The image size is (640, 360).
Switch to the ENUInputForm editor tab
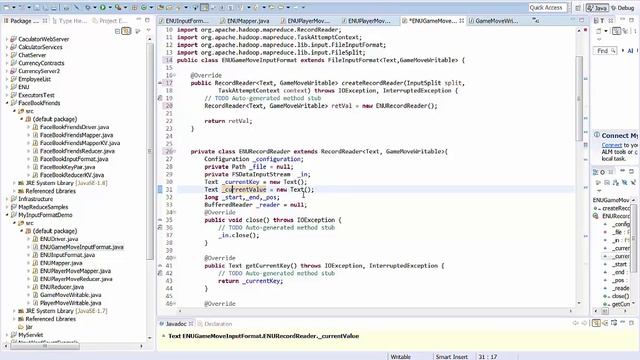point(184,20)
